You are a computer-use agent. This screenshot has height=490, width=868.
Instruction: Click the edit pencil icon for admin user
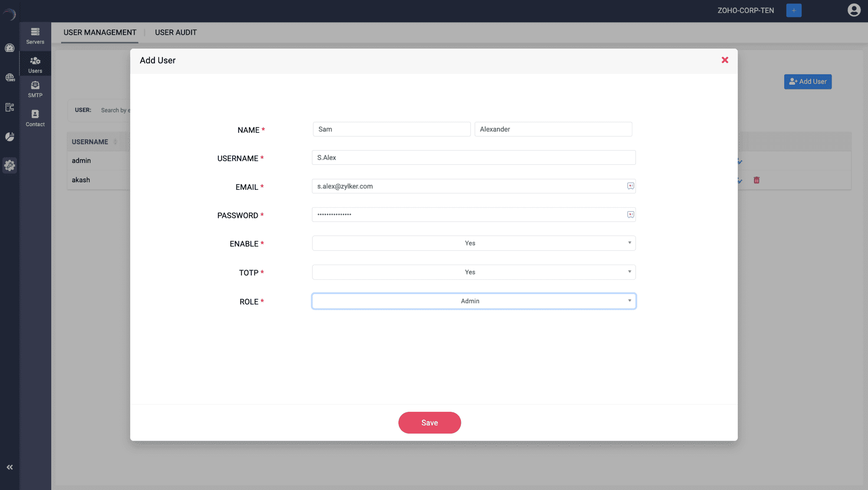pos(740,162)
